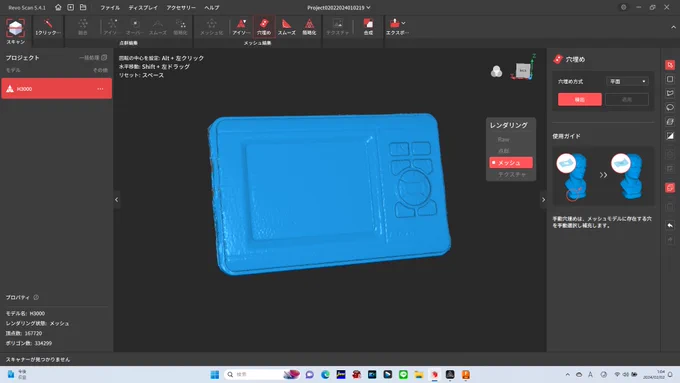Click the point cloud スムーズ icon
680x383 pixels.
158,27
